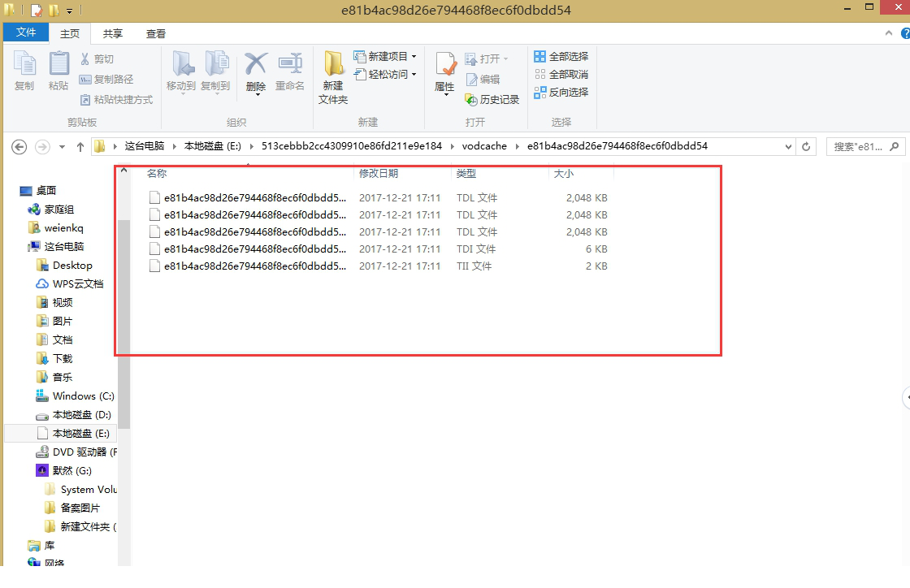The width and height of the screenshot is (910, 588).
Task: Open the Easy access dropdown
Action: coord(385,74)
